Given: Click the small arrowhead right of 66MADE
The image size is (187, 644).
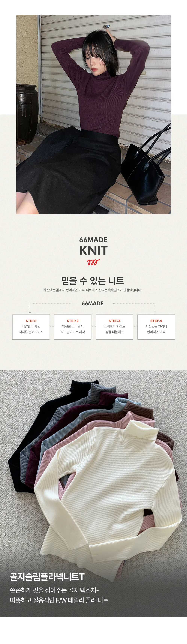Looking at the screenshot, I should point(113,303).
